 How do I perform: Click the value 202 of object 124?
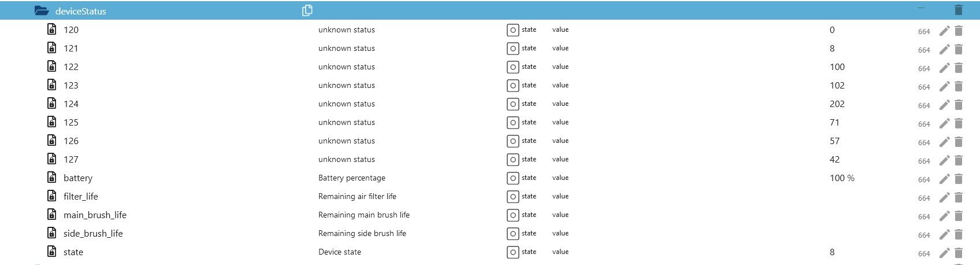(x=837, y=104)
